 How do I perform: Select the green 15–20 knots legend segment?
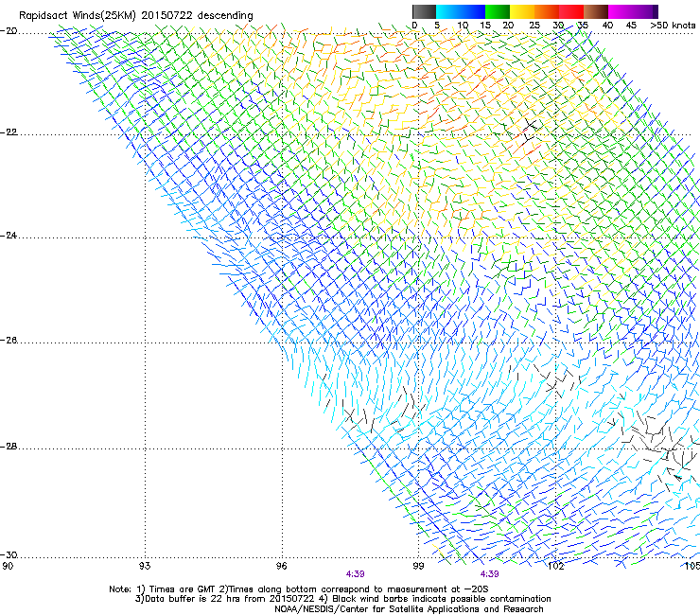pos(498,11)
